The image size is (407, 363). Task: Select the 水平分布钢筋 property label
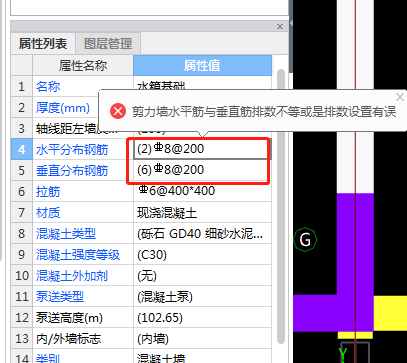(72, 150)
